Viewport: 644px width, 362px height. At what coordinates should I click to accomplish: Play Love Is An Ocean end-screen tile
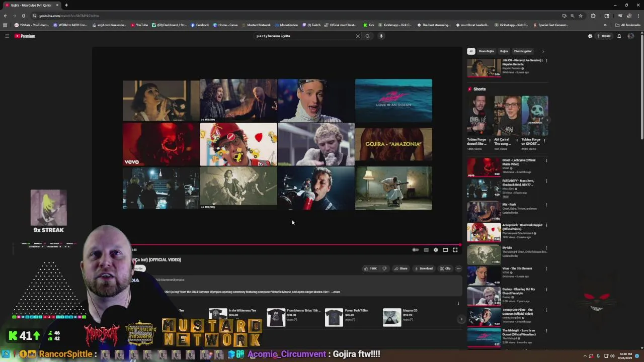[x=393, y=101]
